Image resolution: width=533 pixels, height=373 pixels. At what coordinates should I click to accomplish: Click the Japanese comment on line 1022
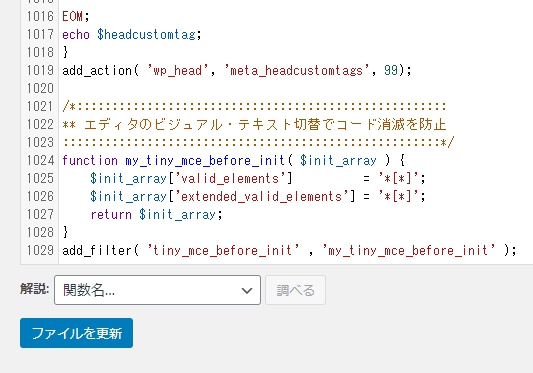(x=254, y=124)
